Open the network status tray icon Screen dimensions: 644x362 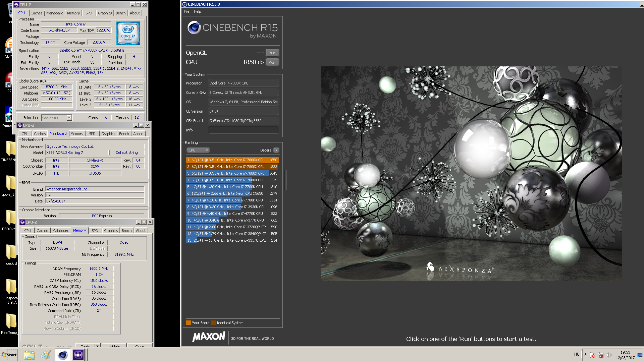click(601, 355)
